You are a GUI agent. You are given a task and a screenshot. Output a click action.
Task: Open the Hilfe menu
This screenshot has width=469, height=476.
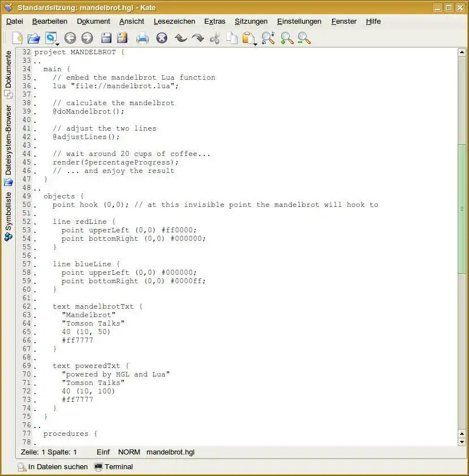click(x=373, y=21)
